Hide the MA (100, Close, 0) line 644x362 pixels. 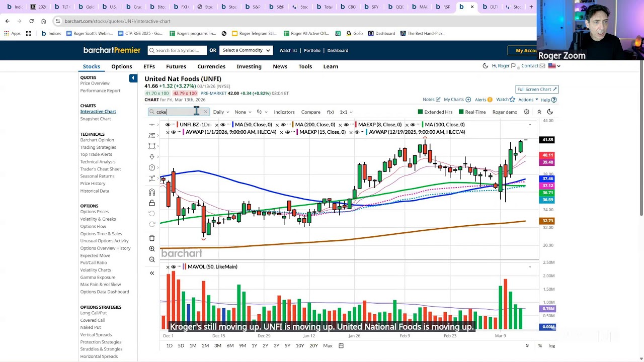coord(413,125)
